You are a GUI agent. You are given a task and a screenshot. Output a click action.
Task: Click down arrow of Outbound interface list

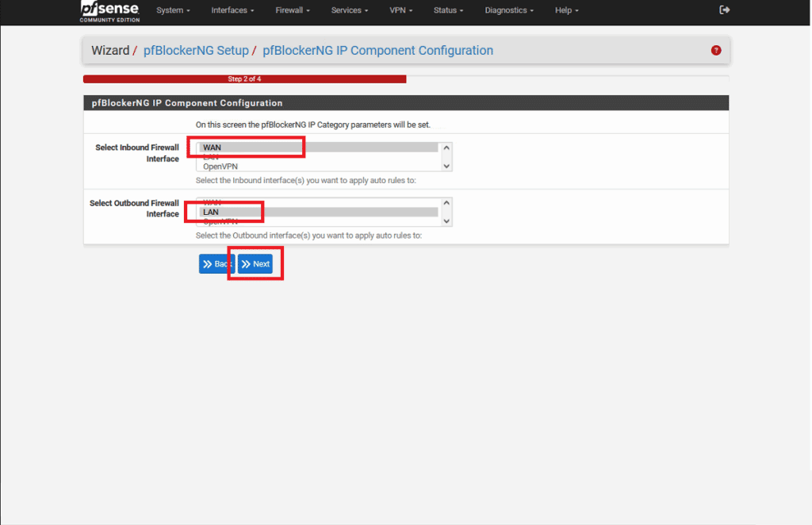click(x=446, y=221)
